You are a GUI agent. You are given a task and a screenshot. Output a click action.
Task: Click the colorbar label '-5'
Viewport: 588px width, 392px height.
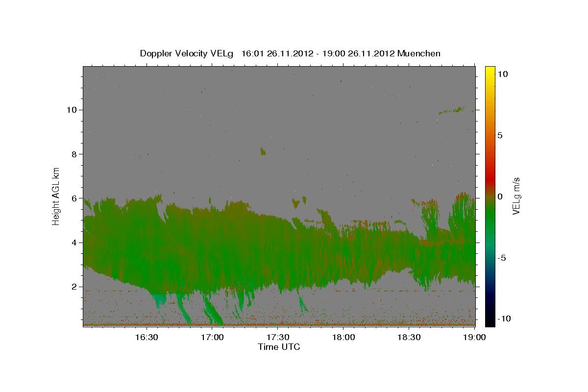[x=502, y=258]
